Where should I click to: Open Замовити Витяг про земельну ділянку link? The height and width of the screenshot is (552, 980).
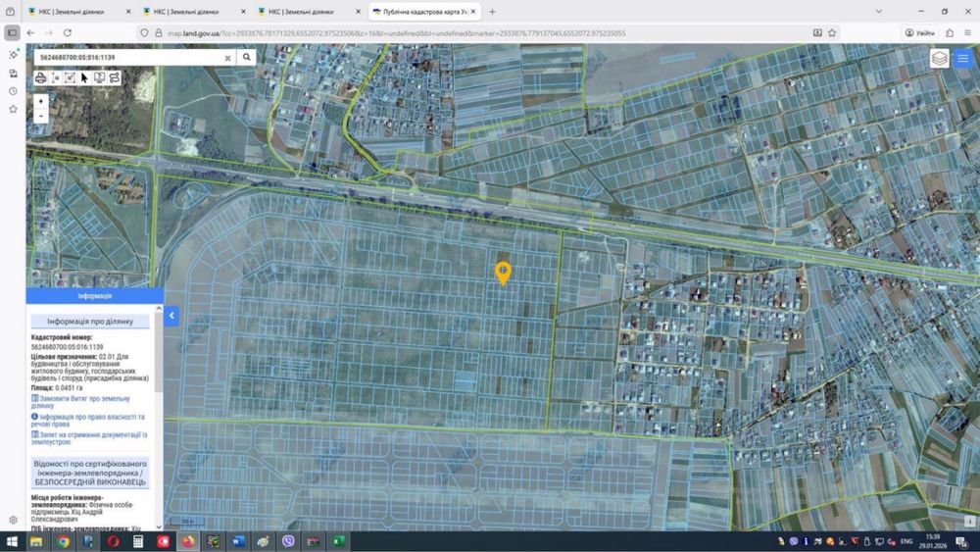click(x=80, y=402)
